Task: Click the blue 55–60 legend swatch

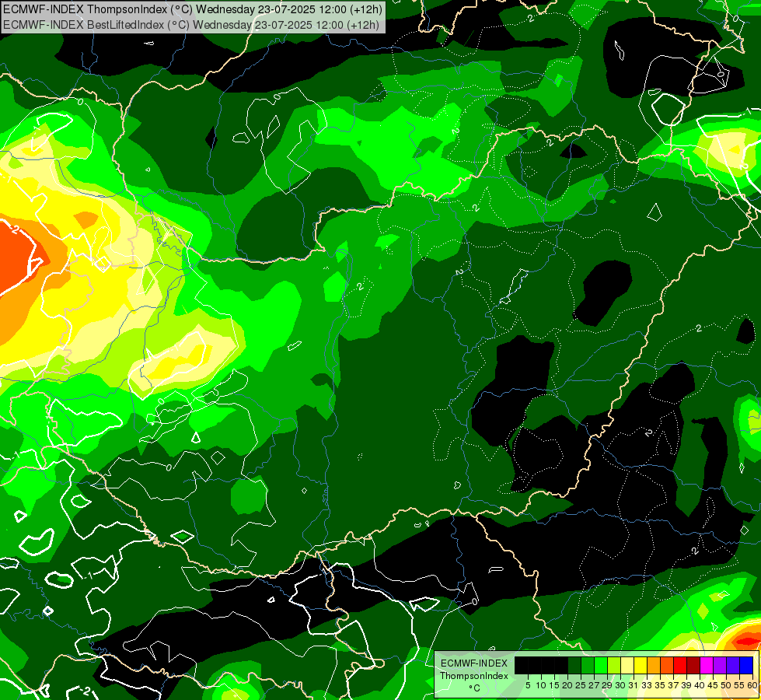Action: click(x=746, y=666)
